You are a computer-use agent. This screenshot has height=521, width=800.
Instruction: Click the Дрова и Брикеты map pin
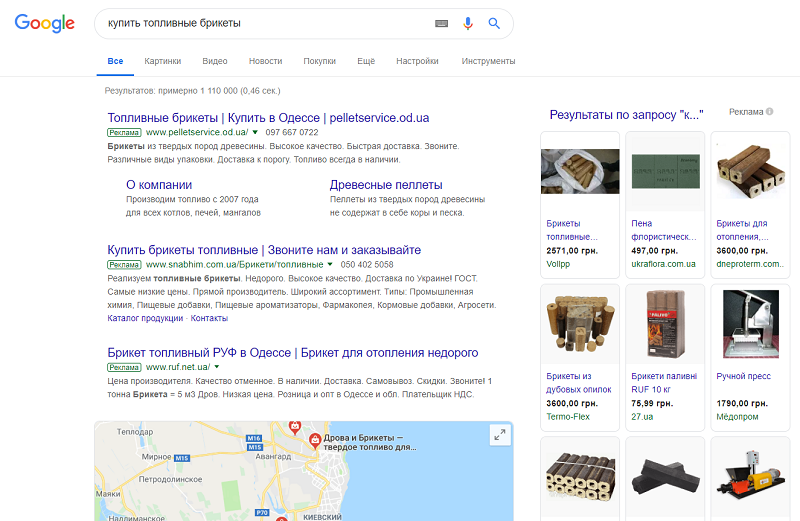(315, 440)
